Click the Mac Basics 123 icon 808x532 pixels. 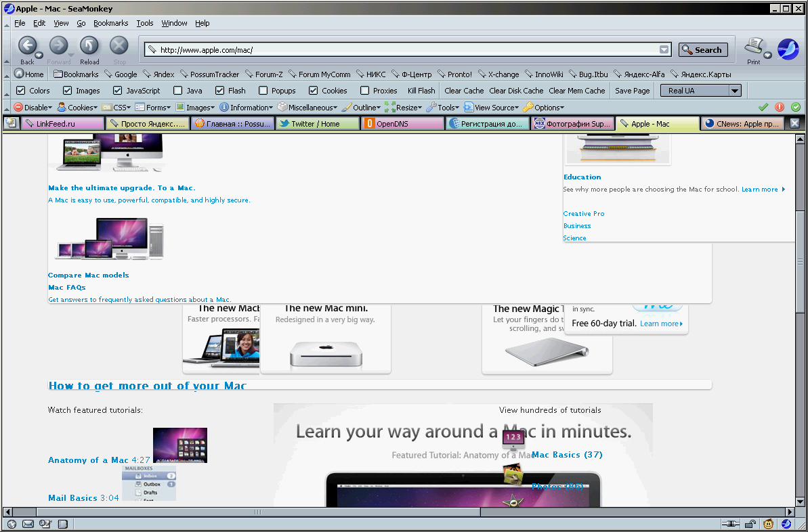[513, 439]
